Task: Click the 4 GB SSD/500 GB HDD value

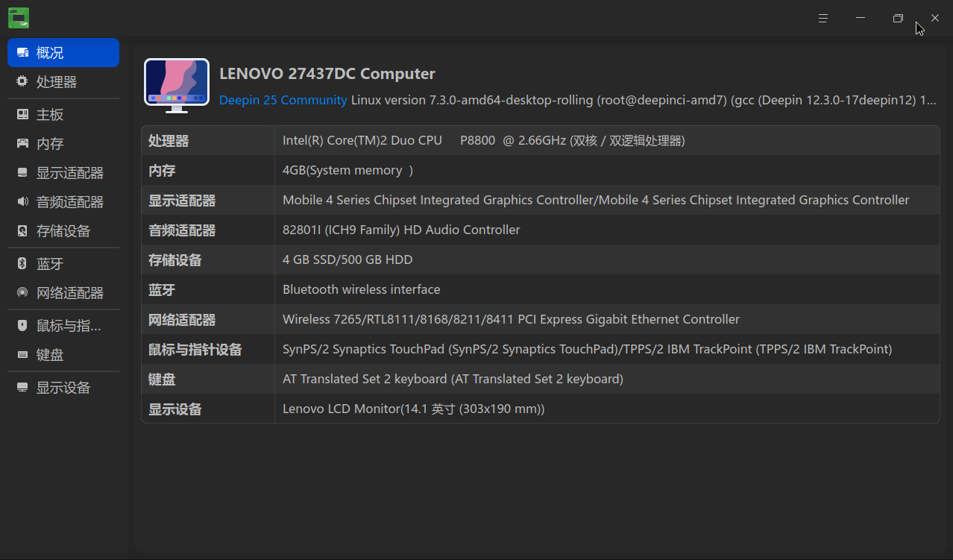Action: (x=347, y=259)
